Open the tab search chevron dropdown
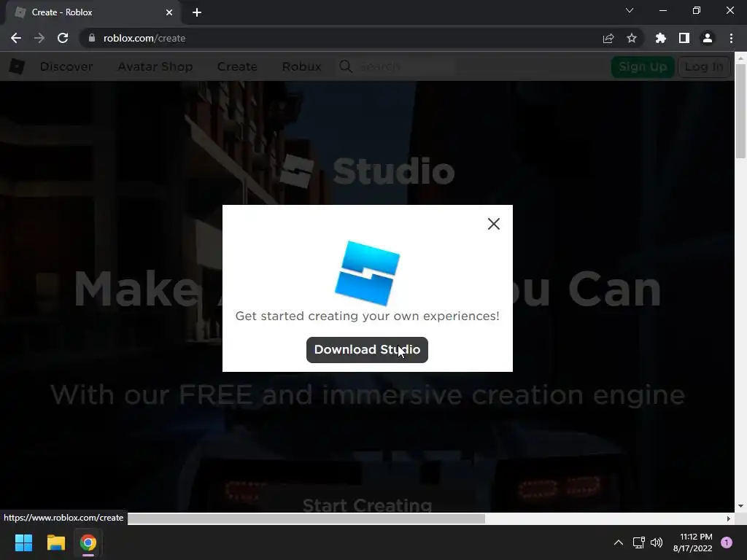 tap(630, 10)
